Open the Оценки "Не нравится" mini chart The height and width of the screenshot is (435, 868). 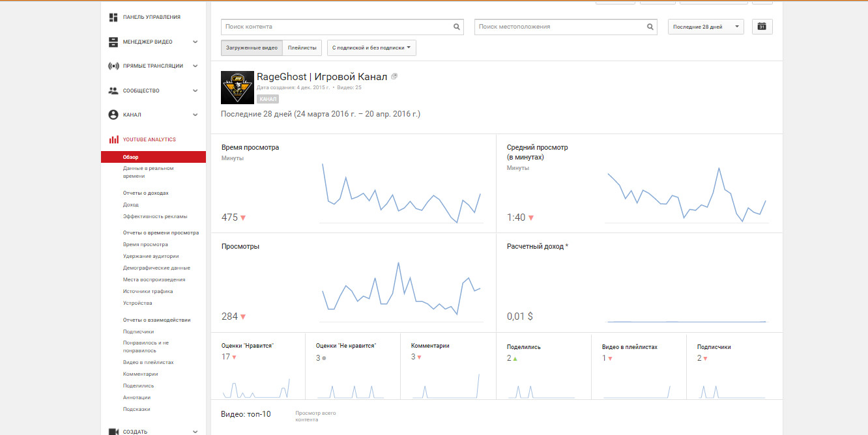[x=353, y=366]
